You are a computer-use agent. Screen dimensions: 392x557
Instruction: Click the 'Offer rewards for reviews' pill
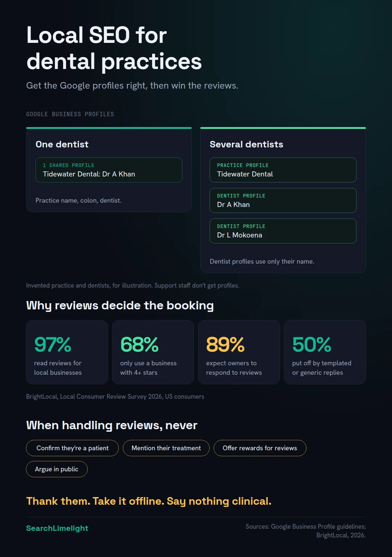[260, 448]
